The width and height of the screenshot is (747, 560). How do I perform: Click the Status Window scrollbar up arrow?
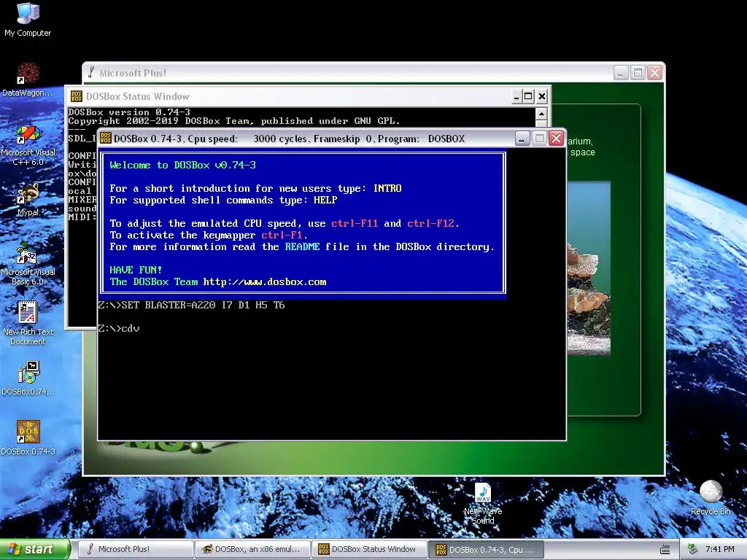pyautogui.click(x=541, y=114)
